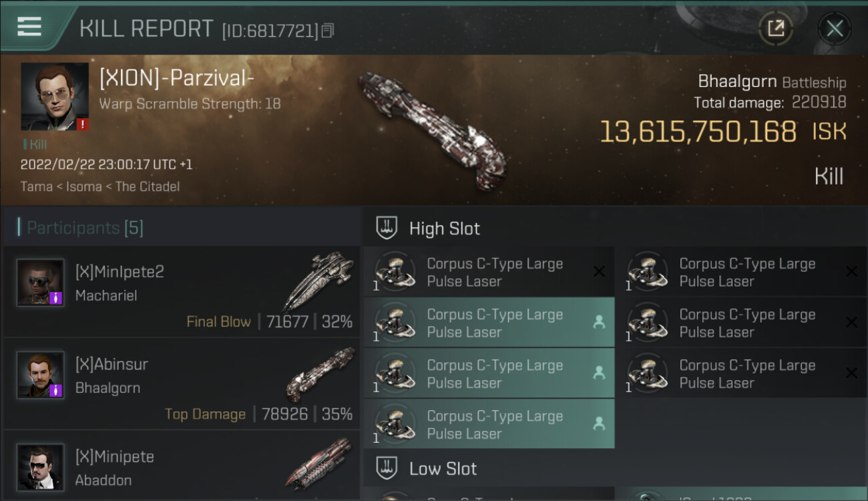Open the hamburger menu
868x501 pixels.
tap(29, 27)
